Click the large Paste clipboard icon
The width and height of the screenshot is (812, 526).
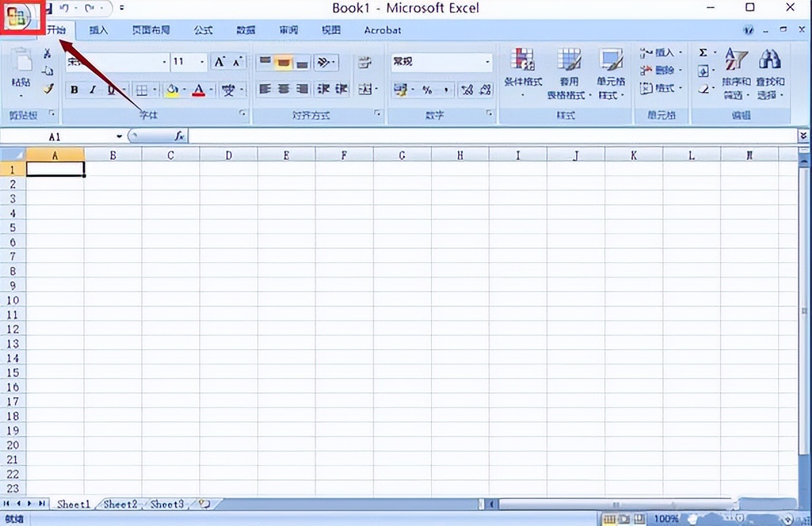coord(21,61)
